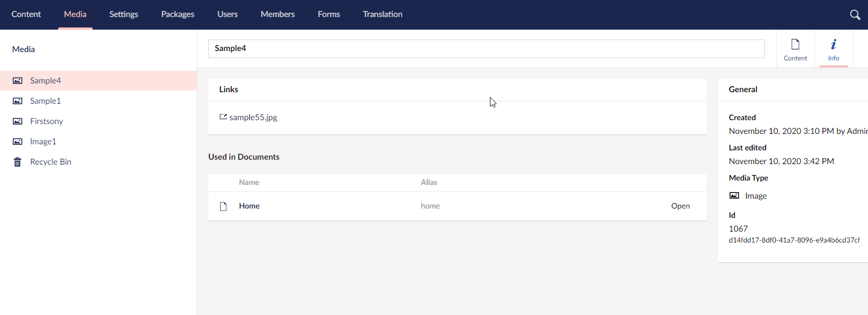The width and height of the screenshot is (868, 315).
Task: Click Open in the Home row
Action: point(681,206)
